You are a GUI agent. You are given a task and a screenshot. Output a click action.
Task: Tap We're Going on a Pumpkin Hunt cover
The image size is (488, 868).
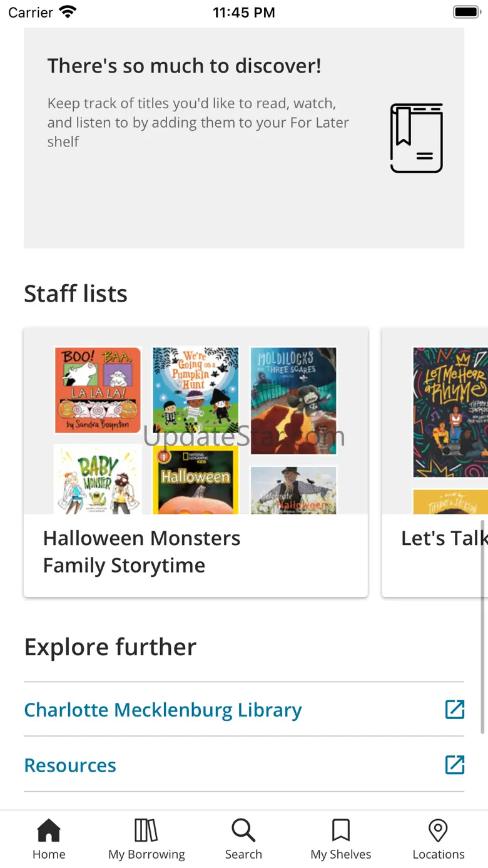[195, 391]
